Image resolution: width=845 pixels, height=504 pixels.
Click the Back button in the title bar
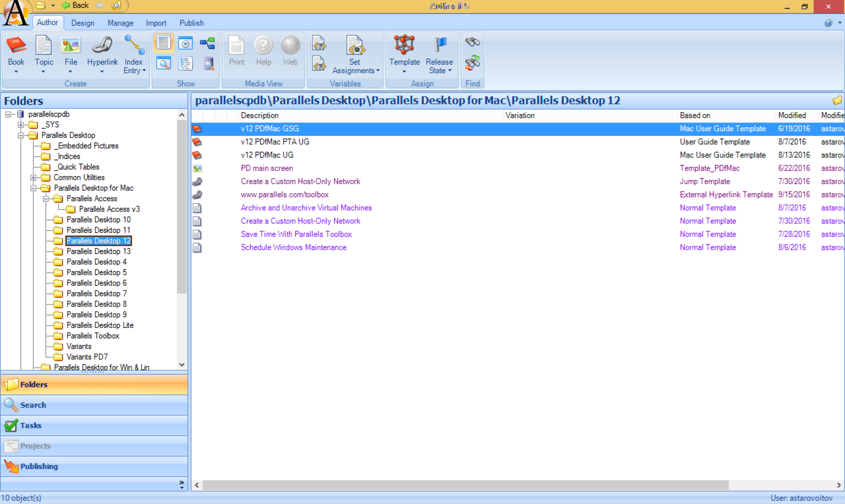pos(75,5)
